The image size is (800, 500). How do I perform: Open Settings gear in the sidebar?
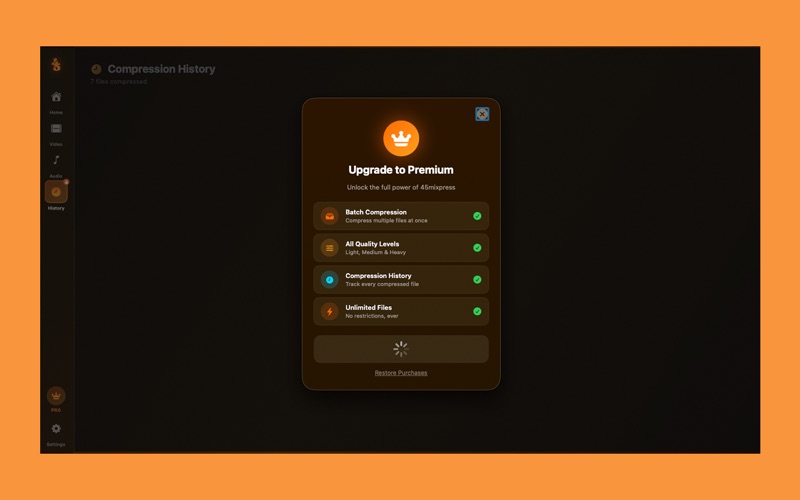pos(56,429)
